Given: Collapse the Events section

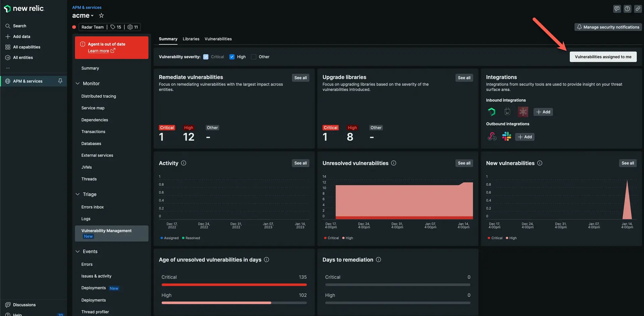Looking at the screenshot, I should pyautogui.click(x=77, y=251).
